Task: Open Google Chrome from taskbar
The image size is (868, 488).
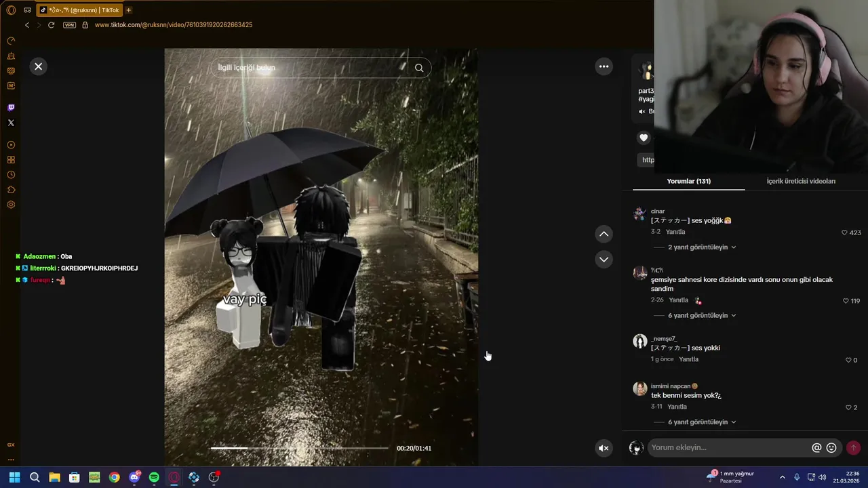Action: pos(115,477)
